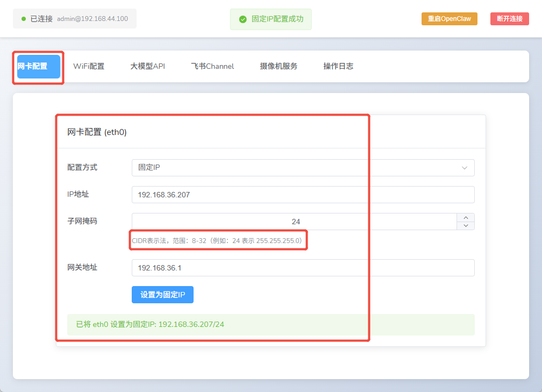Increase 子网掩码 with the up arrow
The width and height of the screenshot is (542, 392).
tap(466, 218)
